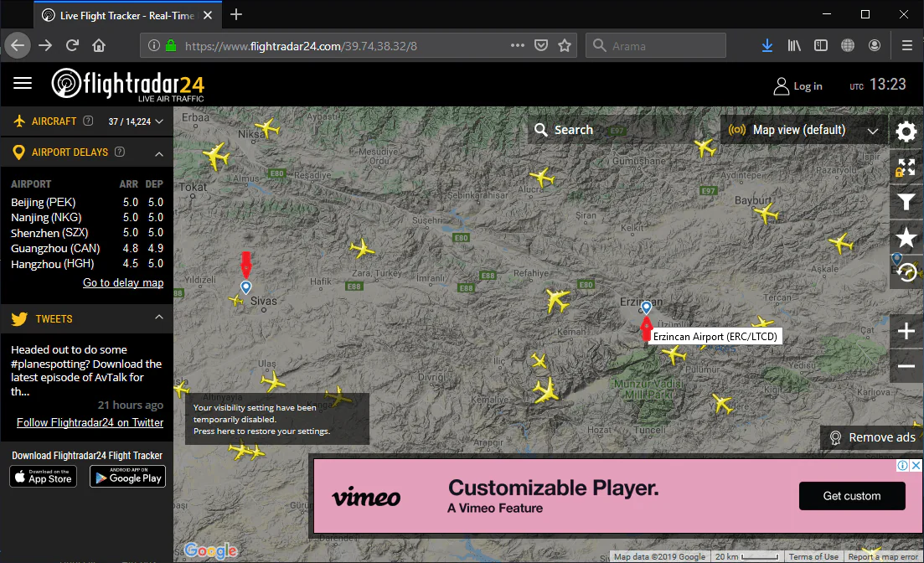Click the Go to delay map link
The height and width of the screenshot is (563, 924).
(123, 283)
